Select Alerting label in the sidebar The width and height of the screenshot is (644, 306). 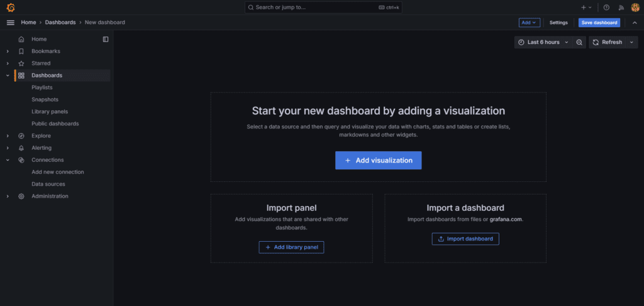pos(42,148)
